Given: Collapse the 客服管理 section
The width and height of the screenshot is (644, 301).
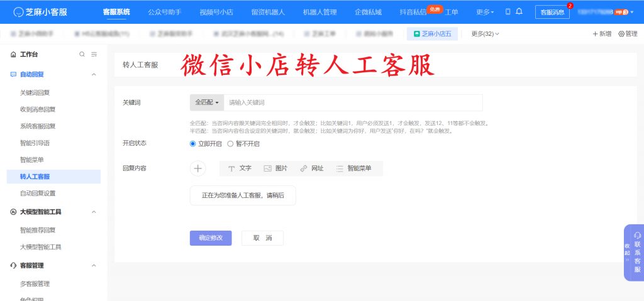Looking at the screenshot, I should coord(94,266).
